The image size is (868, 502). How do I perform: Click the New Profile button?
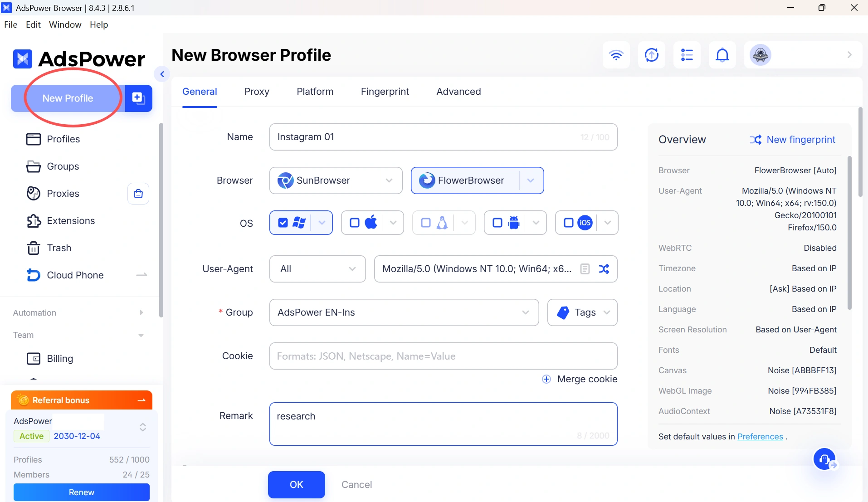coord(68,98)
